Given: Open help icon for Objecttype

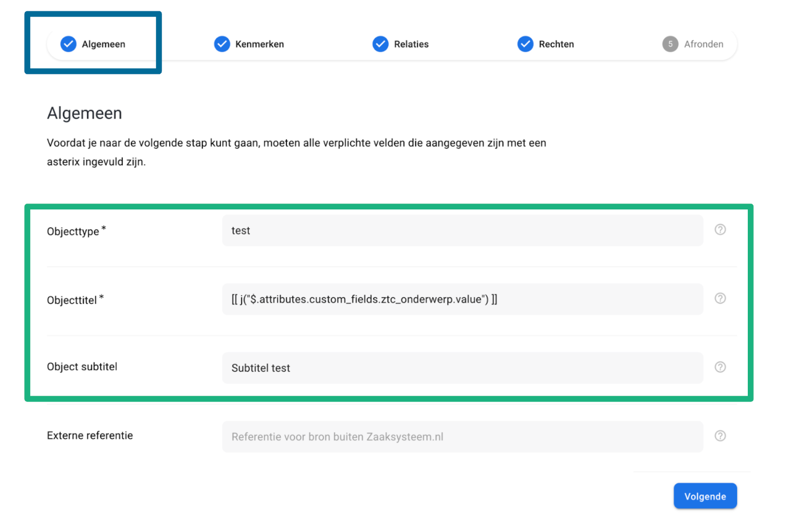Looking at the screenshot, I should click(720, 229).
